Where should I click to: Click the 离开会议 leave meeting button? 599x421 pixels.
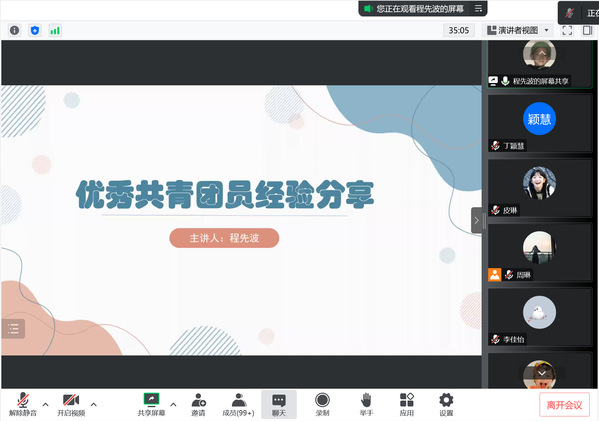pyautogui.click(x=564, y=405)
